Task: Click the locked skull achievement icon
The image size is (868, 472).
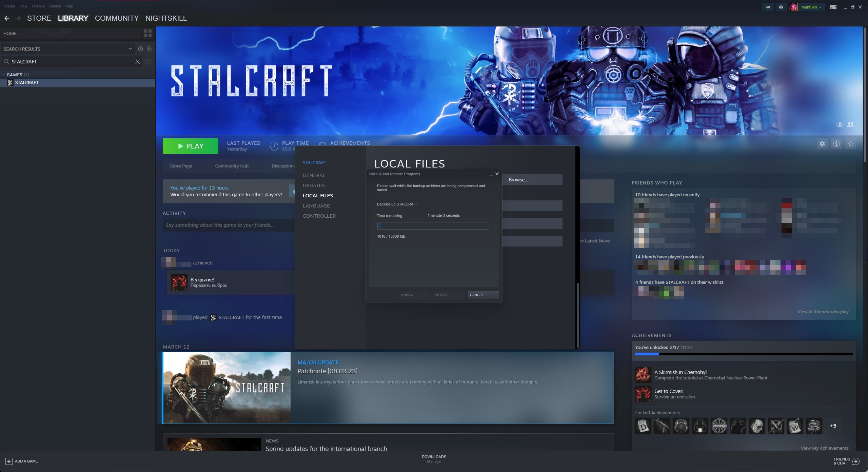Action: tap(757, 426)
